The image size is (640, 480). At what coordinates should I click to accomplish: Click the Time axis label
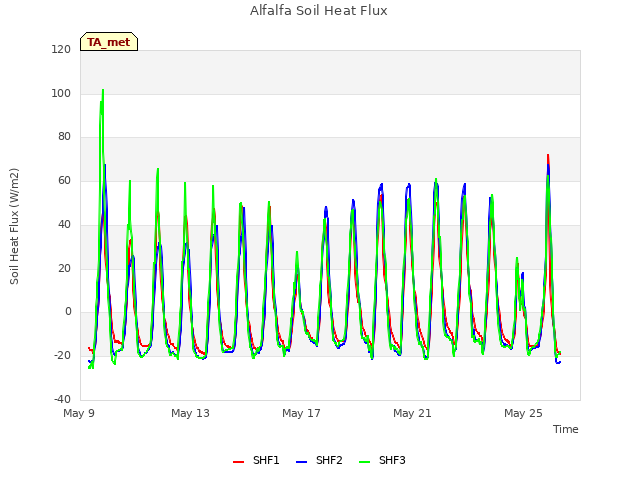click(566, 429)
